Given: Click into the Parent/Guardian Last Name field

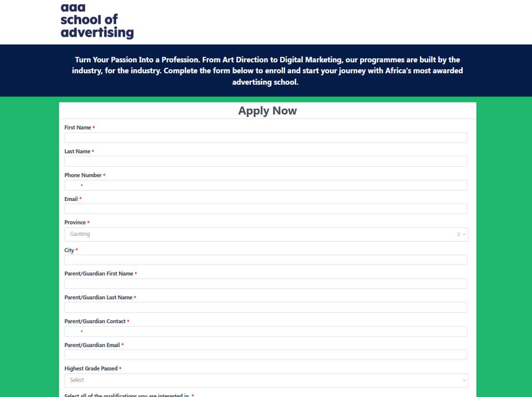Looking at the screenshot, I should click(266, 307).
